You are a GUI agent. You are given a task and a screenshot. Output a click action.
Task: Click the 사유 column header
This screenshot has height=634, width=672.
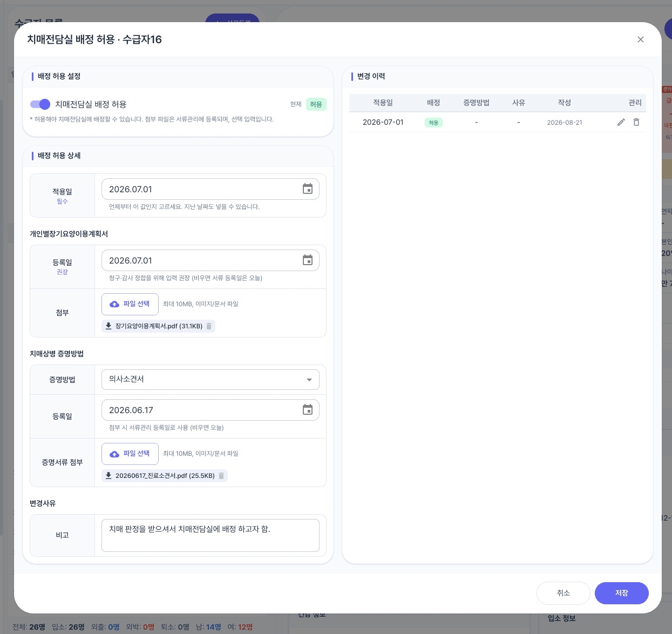coord(519,103)
